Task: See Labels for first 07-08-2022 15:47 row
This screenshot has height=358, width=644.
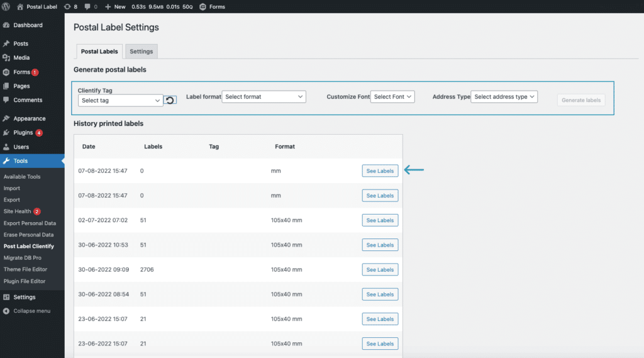Action: 380,171
